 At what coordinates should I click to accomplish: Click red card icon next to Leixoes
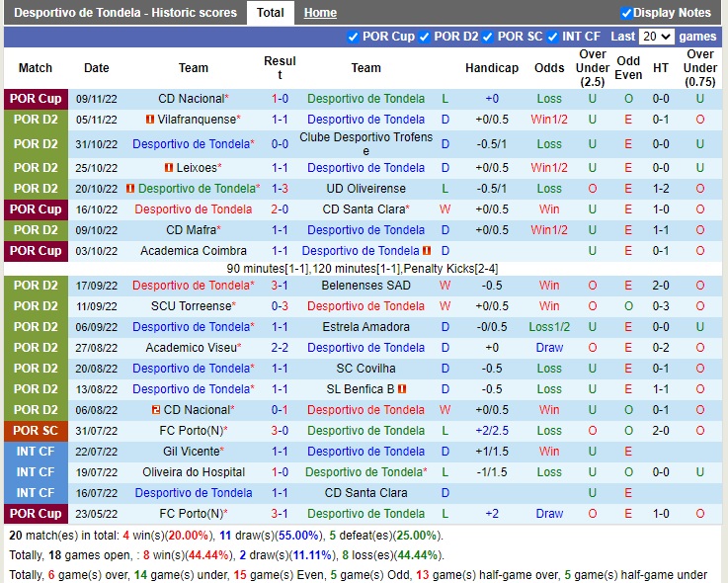coord(169,168)
